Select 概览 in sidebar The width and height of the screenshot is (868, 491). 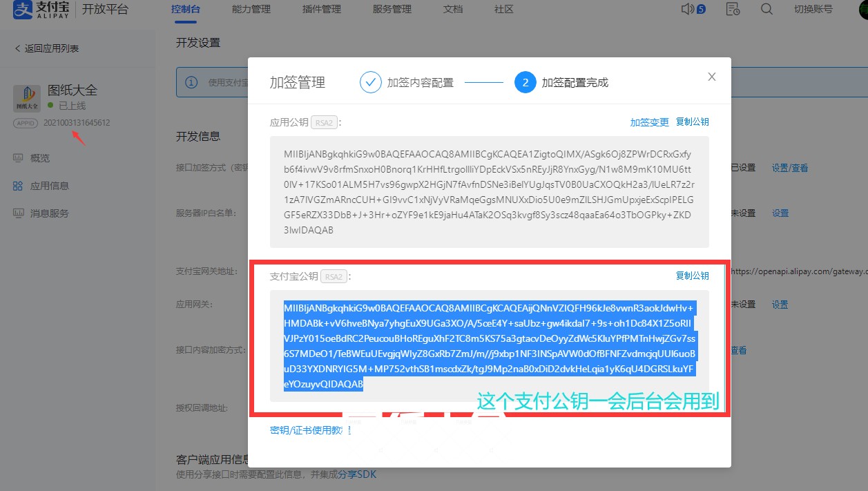[x=40, y=158]
